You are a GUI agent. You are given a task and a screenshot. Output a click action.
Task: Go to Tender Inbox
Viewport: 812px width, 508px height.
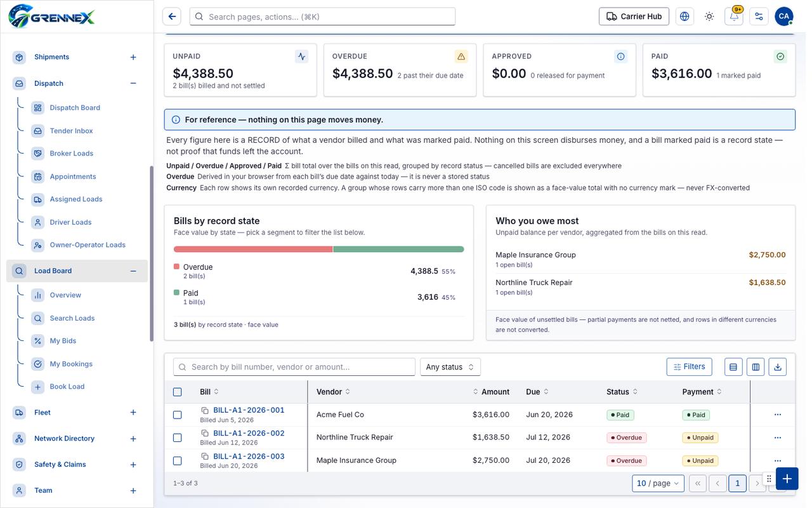tap(71, 131)
